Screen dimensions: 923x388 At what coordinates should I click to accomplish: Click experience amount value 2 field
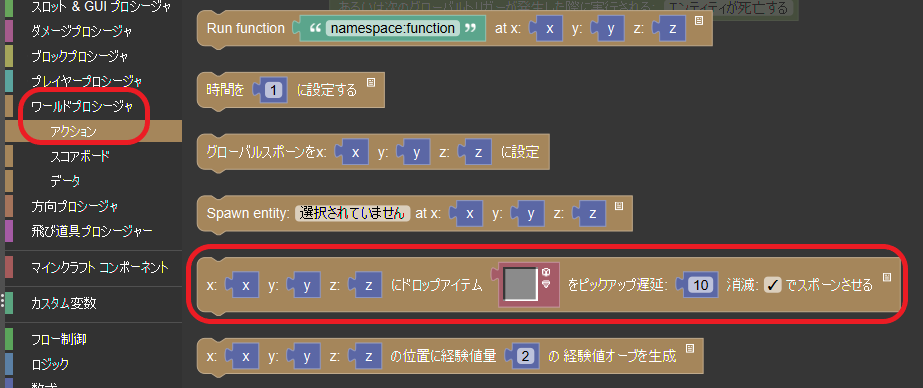pyautogui.click(x=527, y=356)
